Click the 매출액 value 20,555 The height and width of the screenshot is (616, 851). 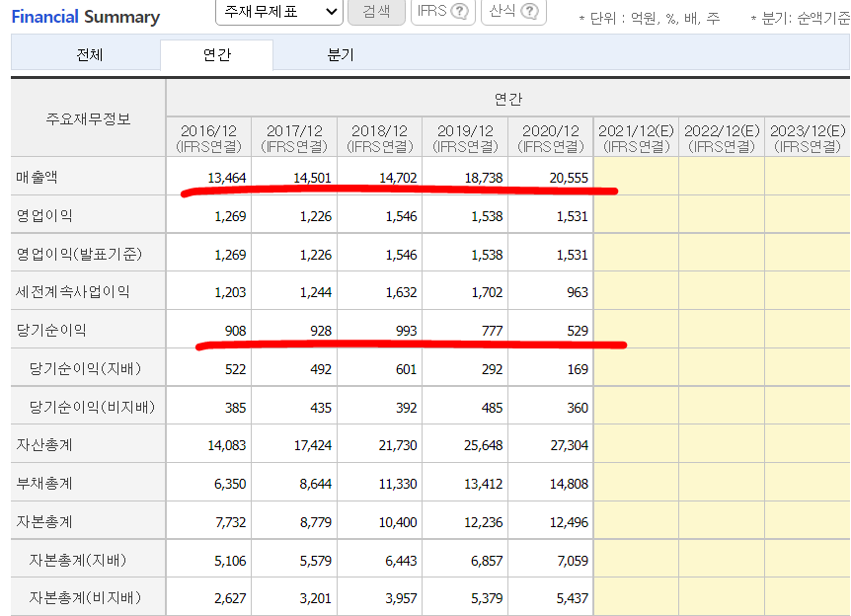coord(569,178)
